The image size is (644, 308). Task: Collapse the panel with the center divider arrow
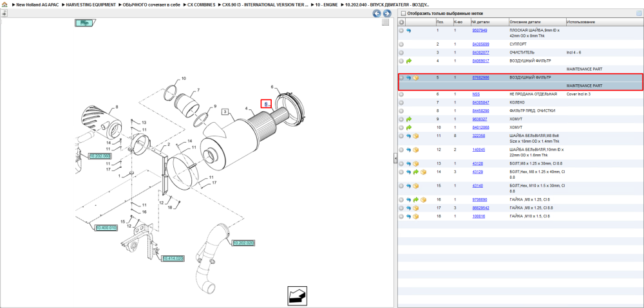[x=395, y=158]
